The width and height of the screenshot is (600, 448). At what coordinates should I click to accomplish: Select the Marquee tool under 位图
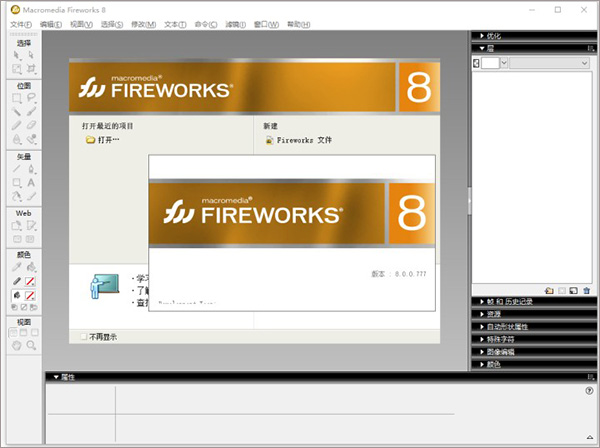coord(17,98)
